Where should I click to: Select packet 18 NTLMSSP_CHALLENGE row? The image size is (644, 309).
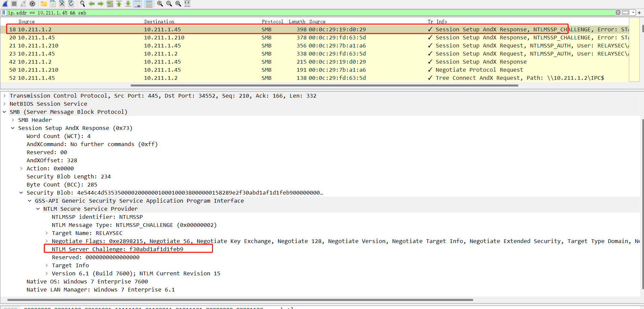[x=314, y=29]
